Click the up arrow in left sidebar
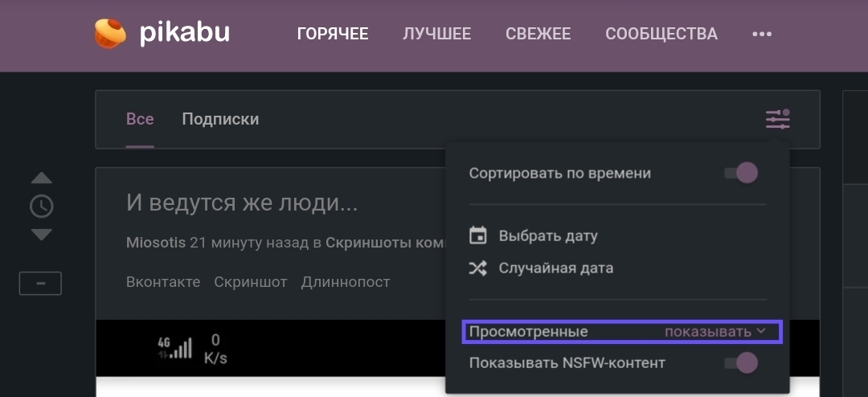 pyautogui.click(x=41, y=178)
